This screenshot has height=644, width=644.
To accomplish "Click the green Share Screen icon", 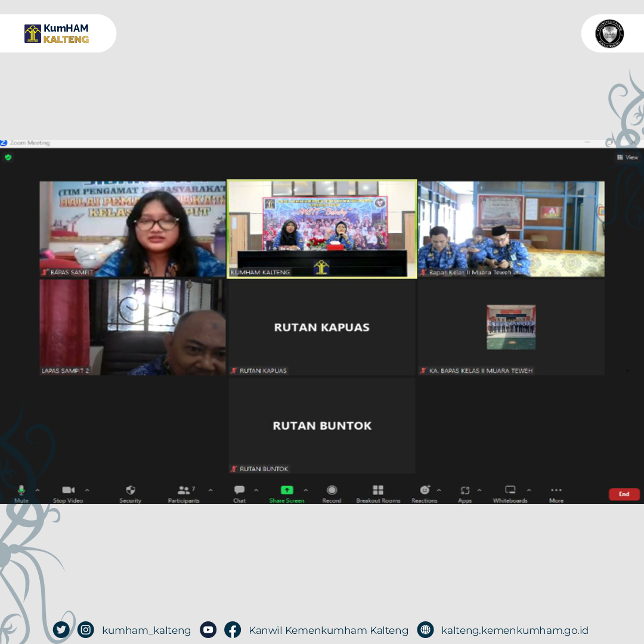I will coord(287,490).
